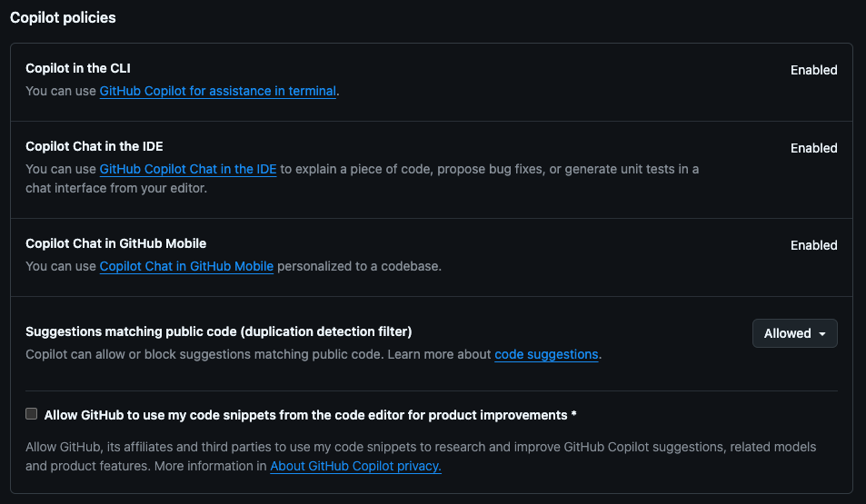Select the Copilot in the CLI heading

78,69
